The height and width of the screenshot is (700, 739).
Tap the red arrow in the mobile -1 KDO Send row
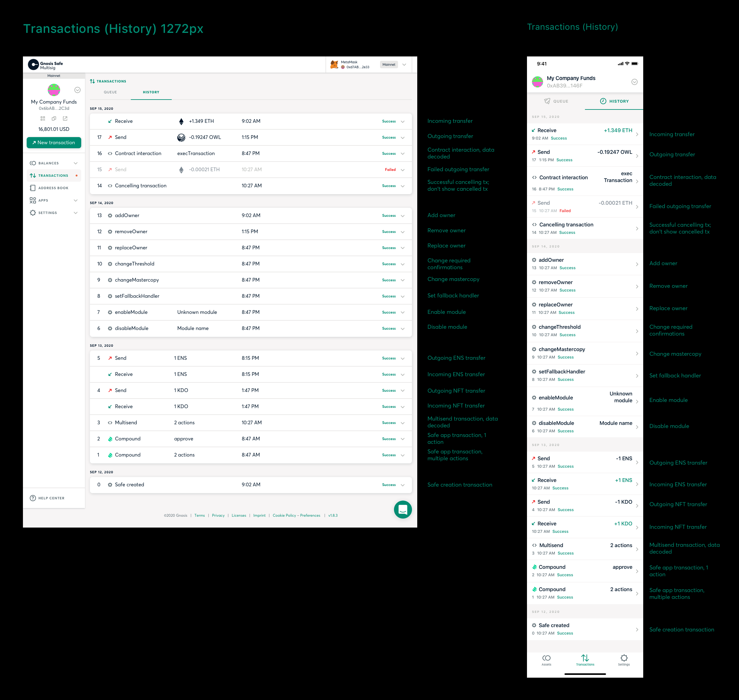point(533,502)
